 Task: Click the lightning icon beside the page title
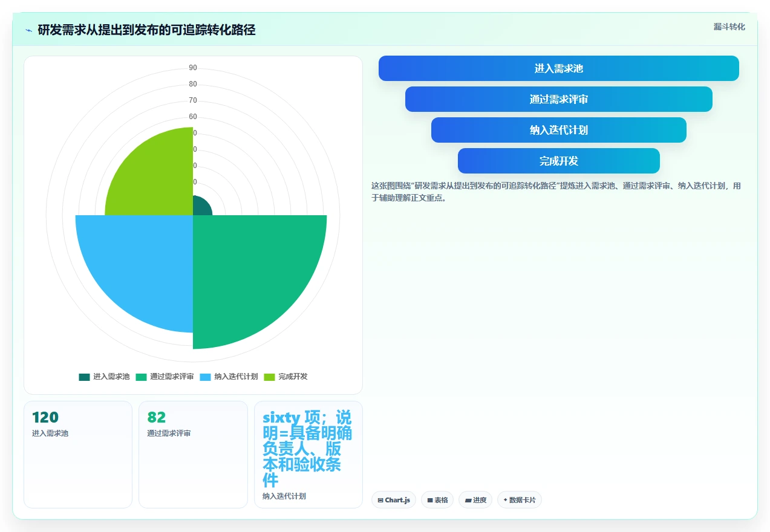point(28,30)
